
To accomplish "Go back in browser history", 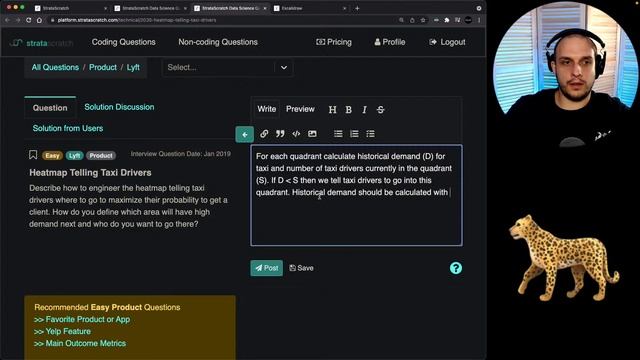I will coord(7,20).
